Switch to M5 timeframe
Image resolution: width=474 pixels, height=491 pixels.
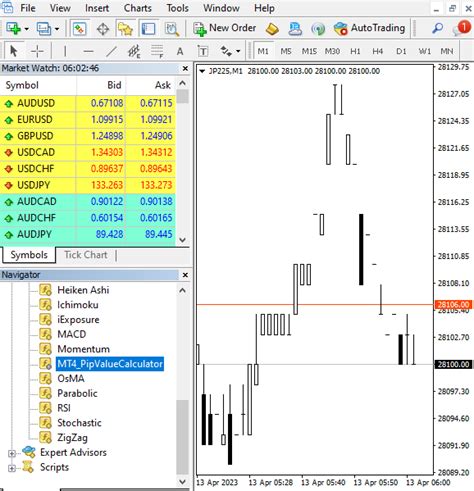pos(286,51)
